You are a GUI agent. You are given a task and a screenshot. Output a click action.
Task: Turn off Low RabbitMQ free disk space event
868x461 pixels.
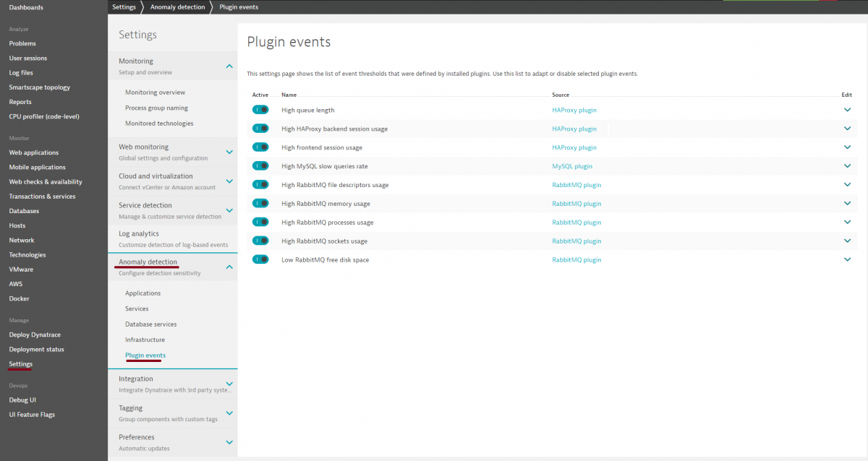click(260, 259)
